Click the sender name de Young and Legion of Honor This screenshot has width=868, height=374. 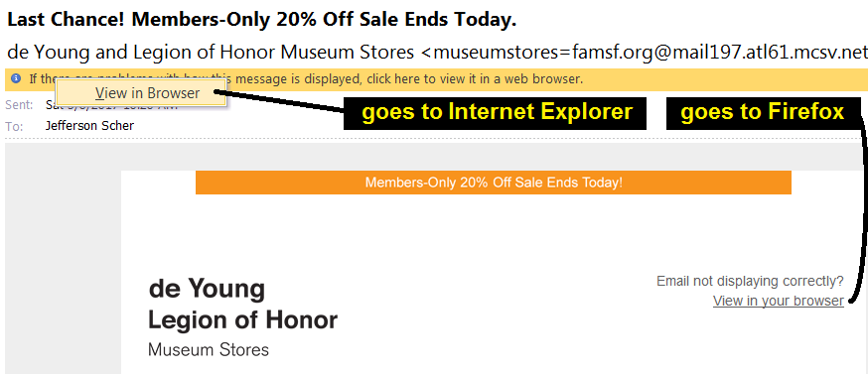pos(211,53)
